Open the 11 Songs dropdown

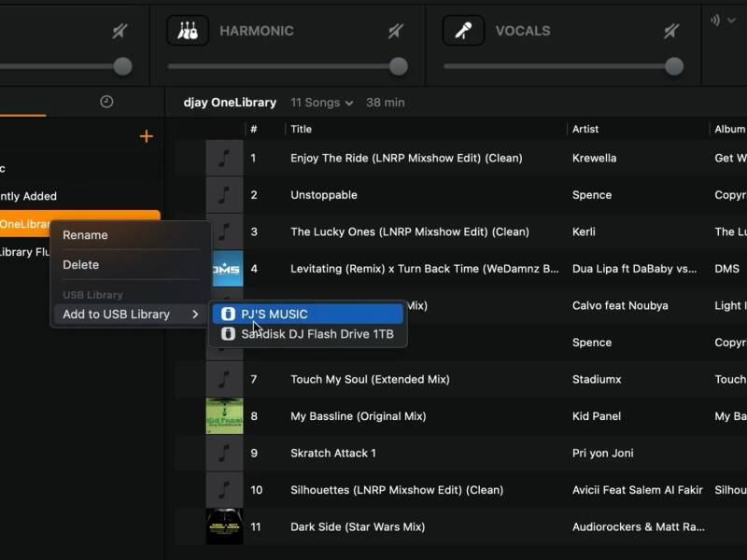pyautogui.click(x=321, y=103)
